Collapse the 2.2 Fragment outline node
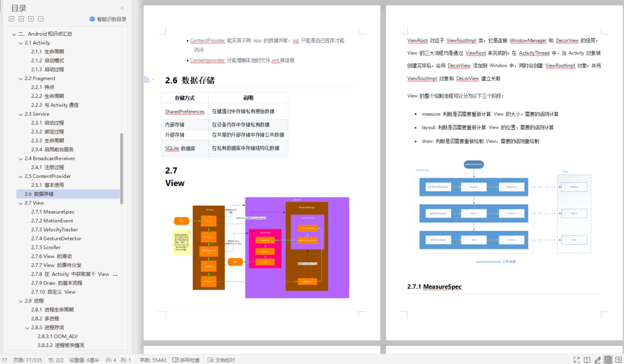The height and width of the screenshot is (364, 624). click(x=21, y=78)
